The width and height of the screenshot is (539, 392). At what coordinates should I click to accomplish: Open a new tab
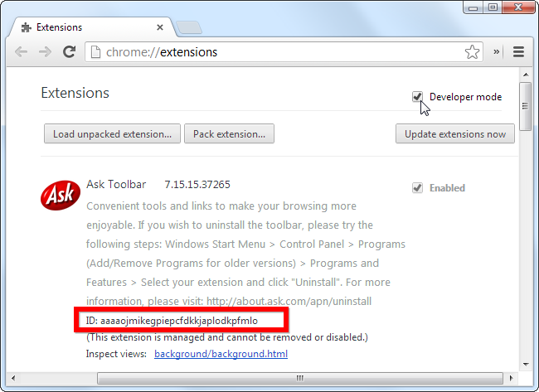189,27
